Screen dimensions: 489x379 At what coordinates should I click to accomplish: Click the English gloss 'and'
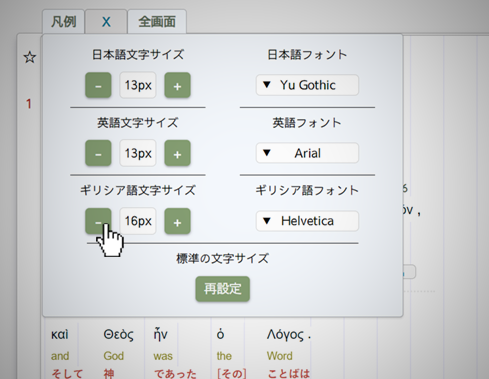click(60, 356)
